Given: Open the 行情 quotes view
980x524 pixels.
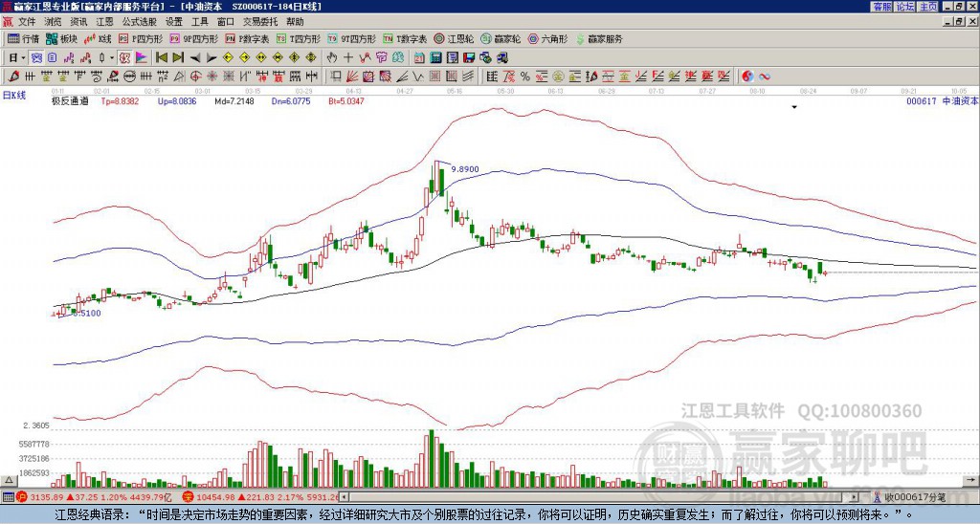Looking at the screenshot, I should pos(23,38).
